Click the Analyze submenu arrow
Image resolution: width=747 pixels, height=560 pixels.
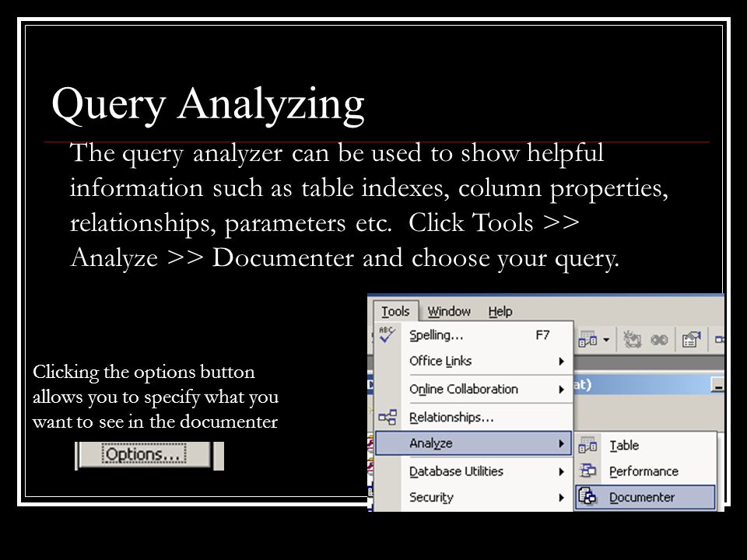pos(562,443)
